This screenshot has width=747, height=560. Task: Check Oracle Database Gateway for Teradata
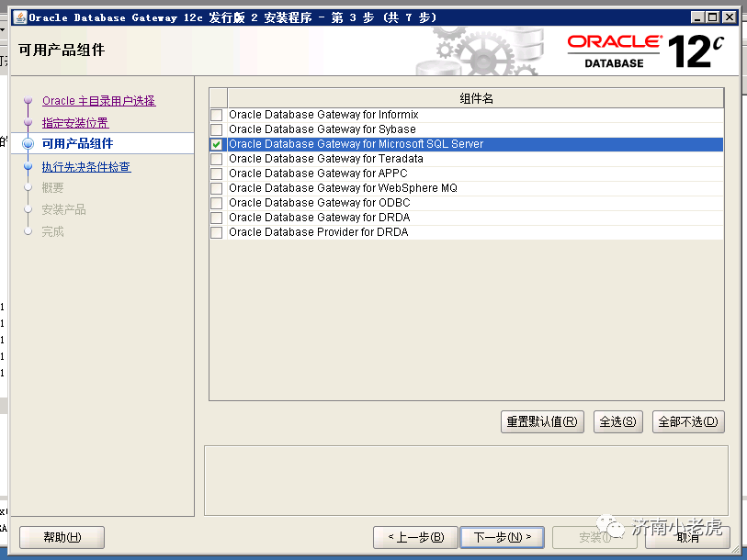(x=216, y=159)
